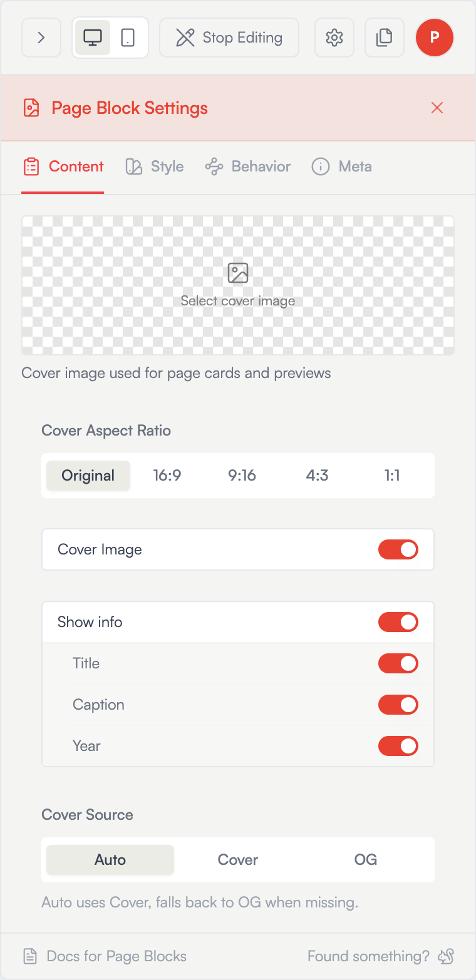Click the Cover Source label
The image size is (476, 980).
point(87,815)
